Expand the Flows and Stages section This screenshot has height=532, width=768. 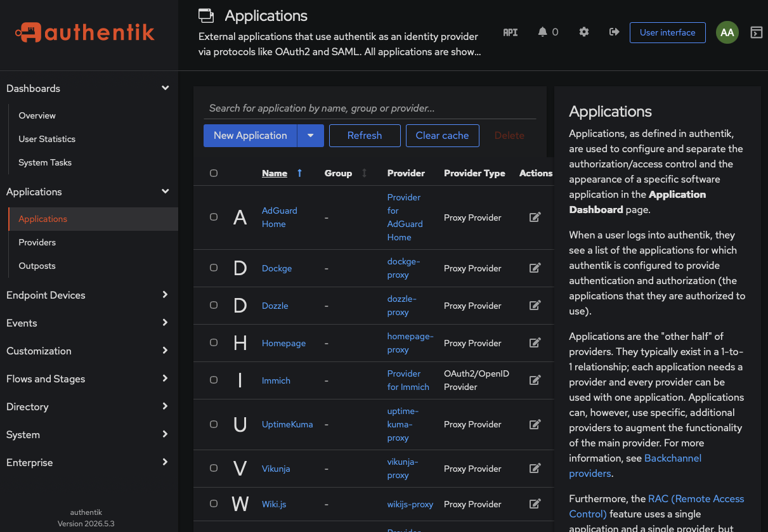point(89,379)
